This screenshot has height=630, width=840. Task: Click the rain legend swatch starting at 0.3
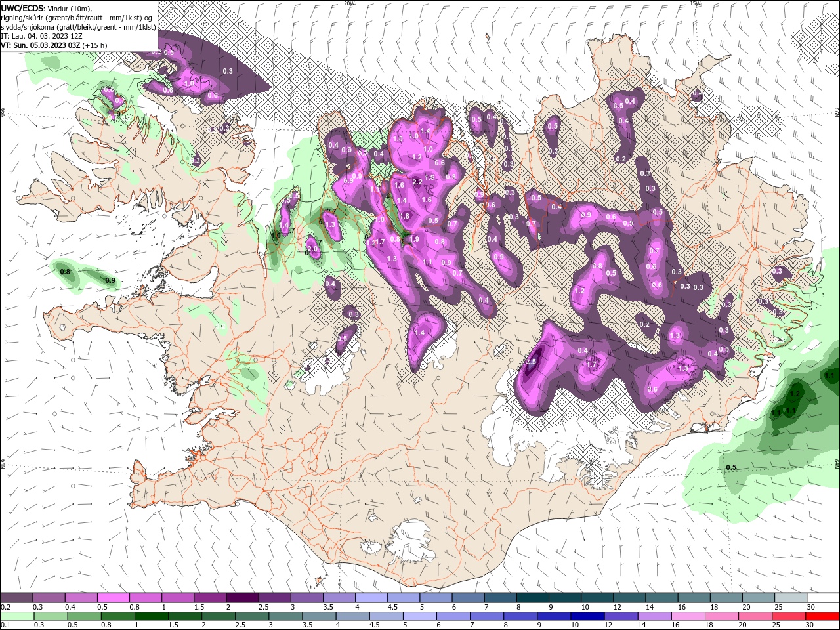coord(51,616)
